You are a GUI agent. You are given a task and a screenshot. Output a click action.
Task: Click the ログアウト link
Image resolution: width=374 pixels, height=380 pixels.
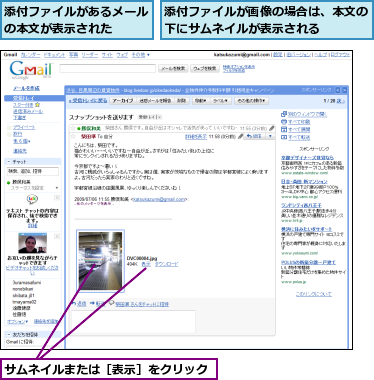[x=340, y=55]
